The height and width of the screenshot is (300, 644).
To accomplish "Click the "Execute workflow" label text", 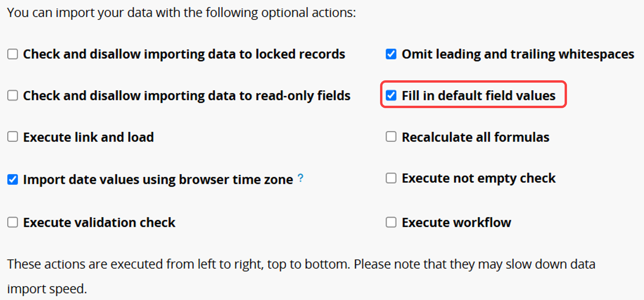I will 456,222.
